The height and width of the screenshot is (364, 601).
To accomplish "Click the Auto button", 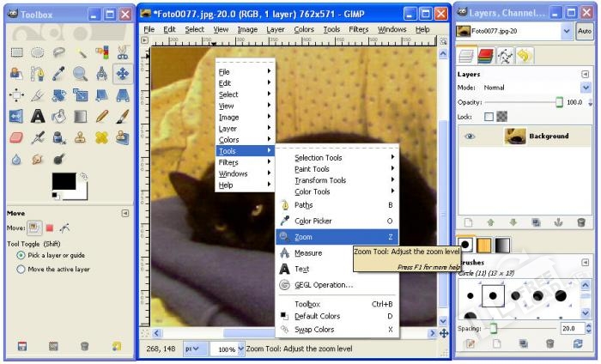I will (585, 31).
